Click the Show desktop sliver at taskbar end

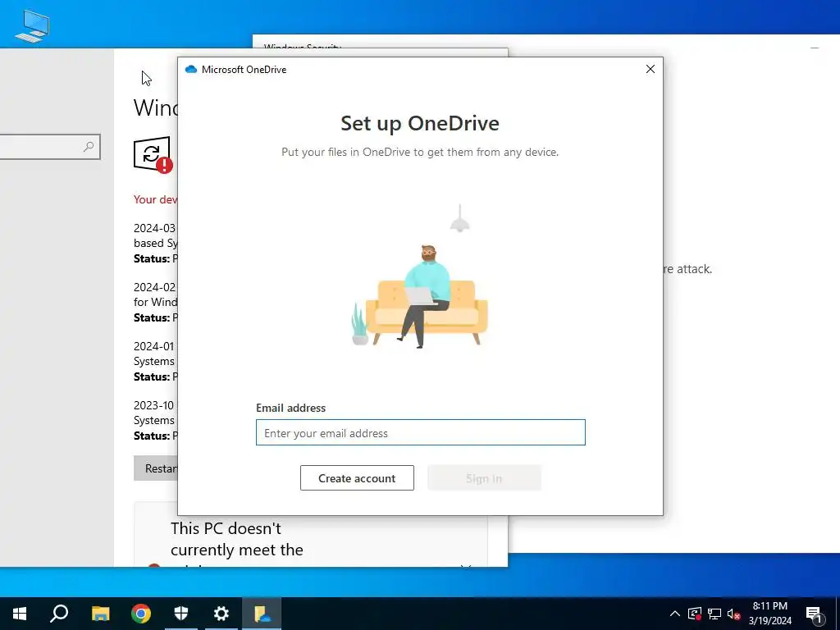coord(838,614)
